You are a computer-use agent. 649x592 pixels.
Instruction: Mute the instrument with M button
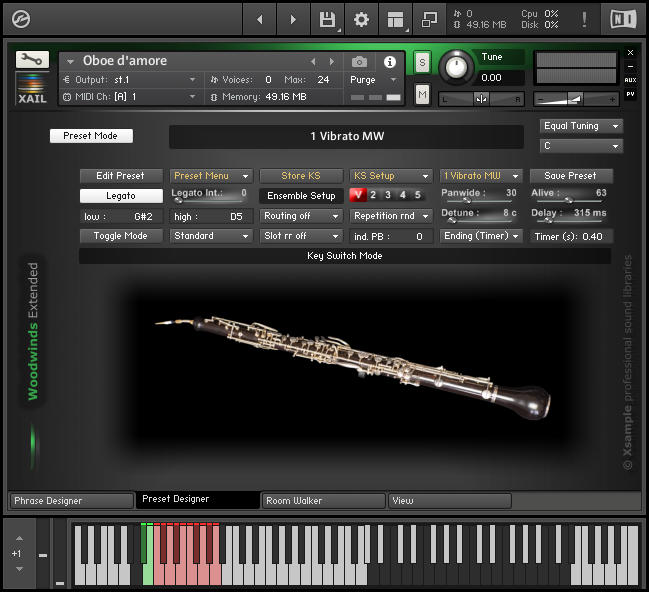[422, 95]
